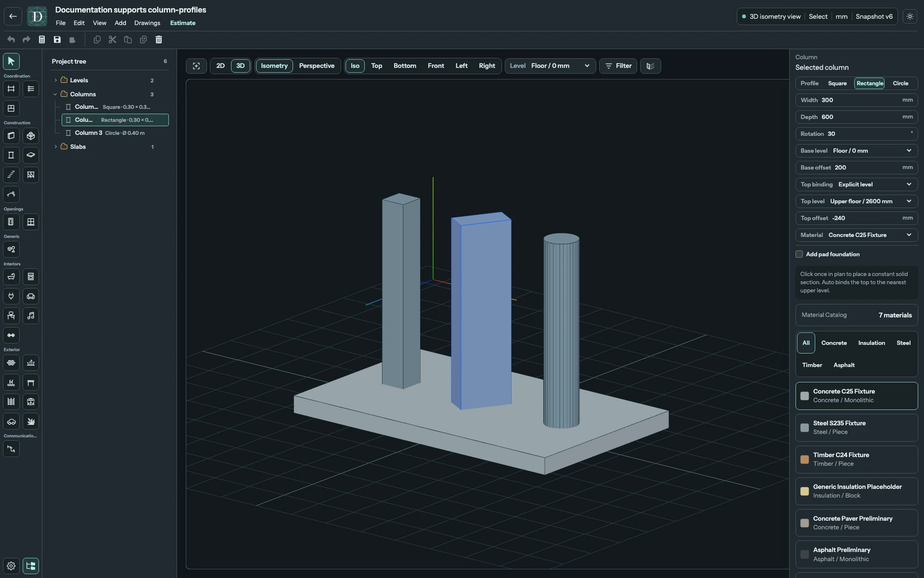The height and width of the screenshot is (578, 924).
Task: Open the Drawings menu
Action: coord(147,23)
